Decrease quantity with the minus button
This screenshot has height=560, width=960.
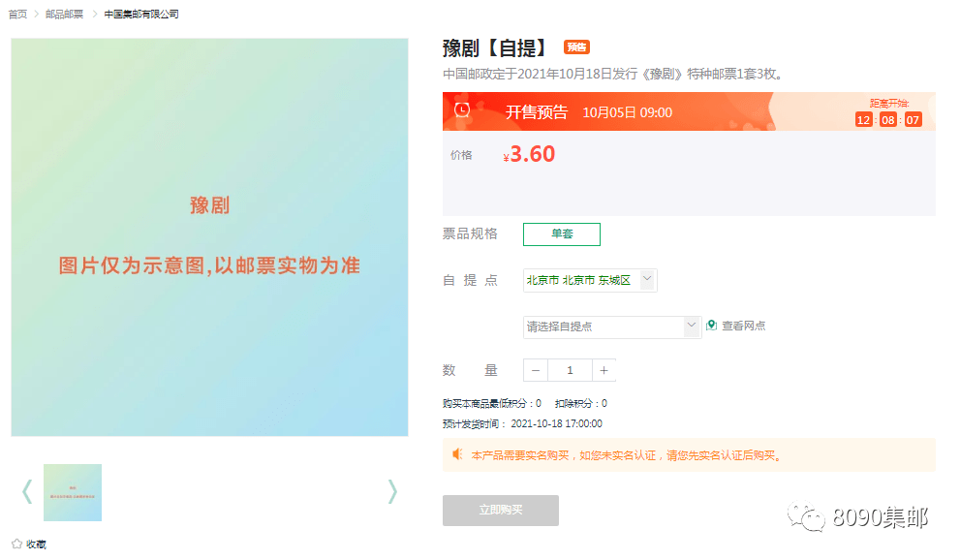pos(536,370)
